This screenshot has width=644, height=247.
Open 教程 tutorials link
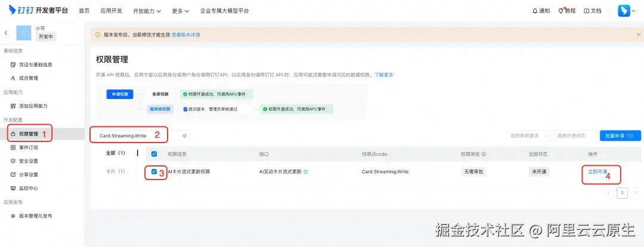click(x=567, y=11)
